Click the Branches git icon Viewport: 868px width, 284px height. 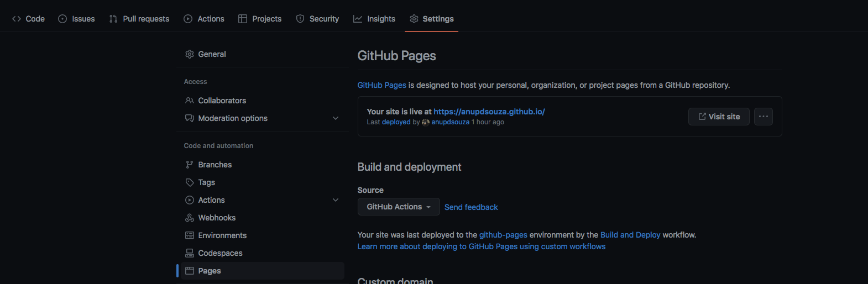(x=190, y=165)
